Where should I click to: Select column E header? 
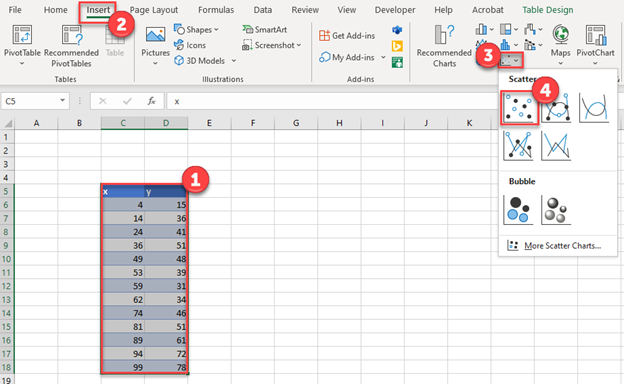pyautogui.click(x=209, y=123)
